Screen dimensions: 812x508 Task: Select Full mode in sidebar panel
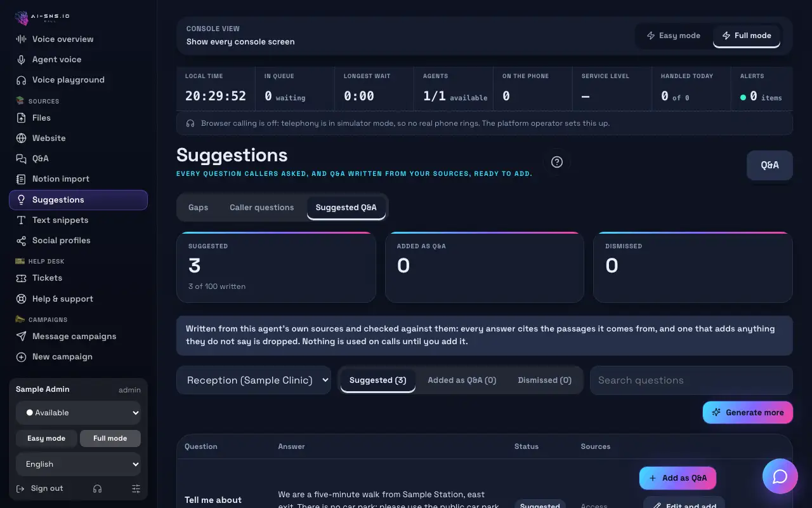point(110,438)
